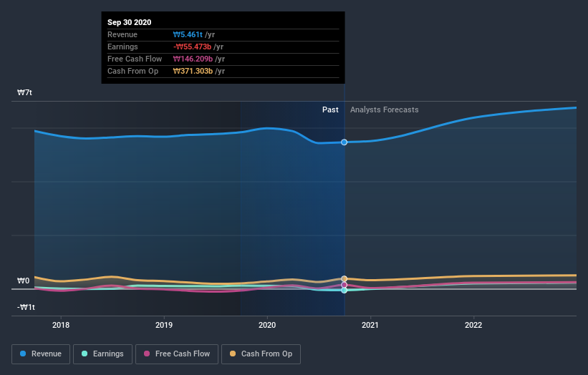
Task: Click the 2020 x-axis label
Action: [x=267, y=325]
